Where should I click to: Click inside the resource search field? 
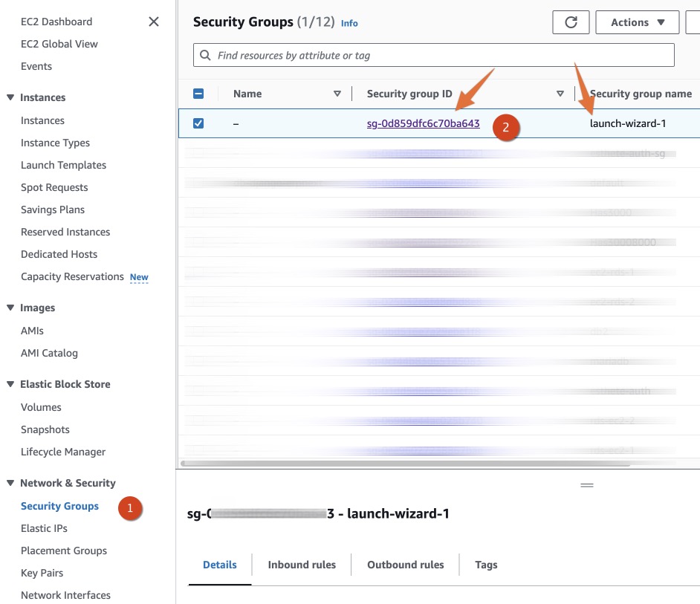pyautogui.click(x=372, y=54)
